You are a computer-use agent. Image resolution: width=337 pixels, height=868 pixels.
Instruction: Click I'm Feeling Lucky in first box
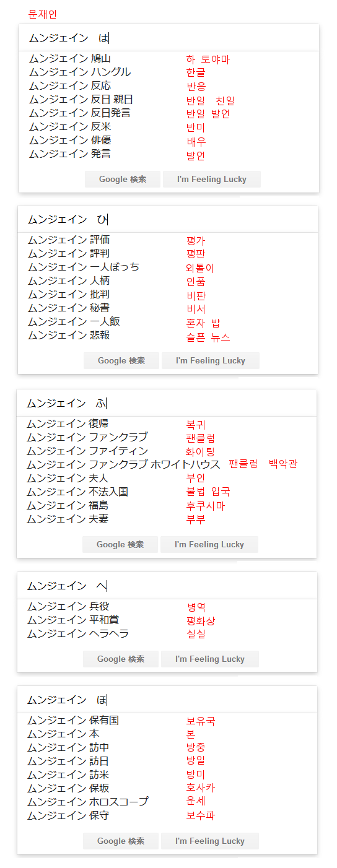(212, 180)
